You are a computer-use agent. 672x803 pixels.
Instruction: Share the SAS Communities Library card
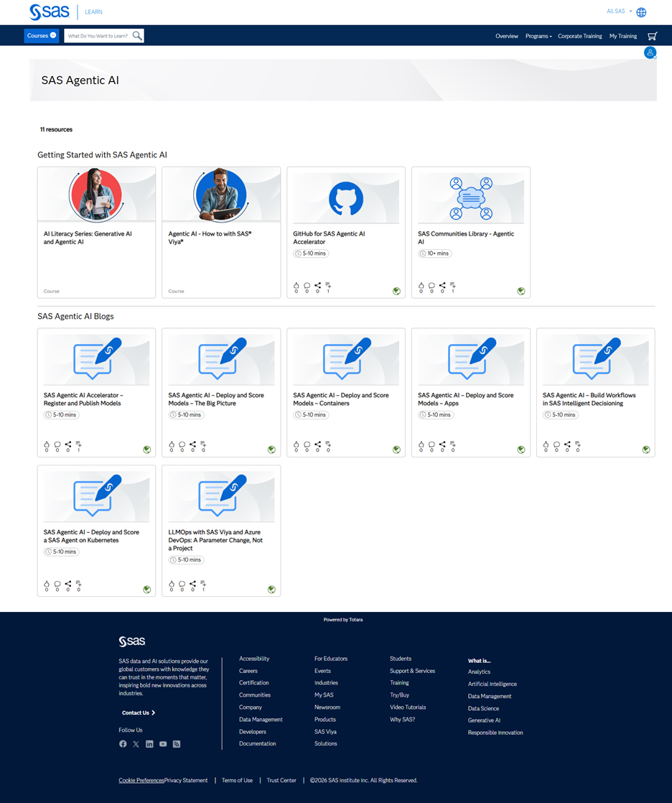[x=442, y=286]
